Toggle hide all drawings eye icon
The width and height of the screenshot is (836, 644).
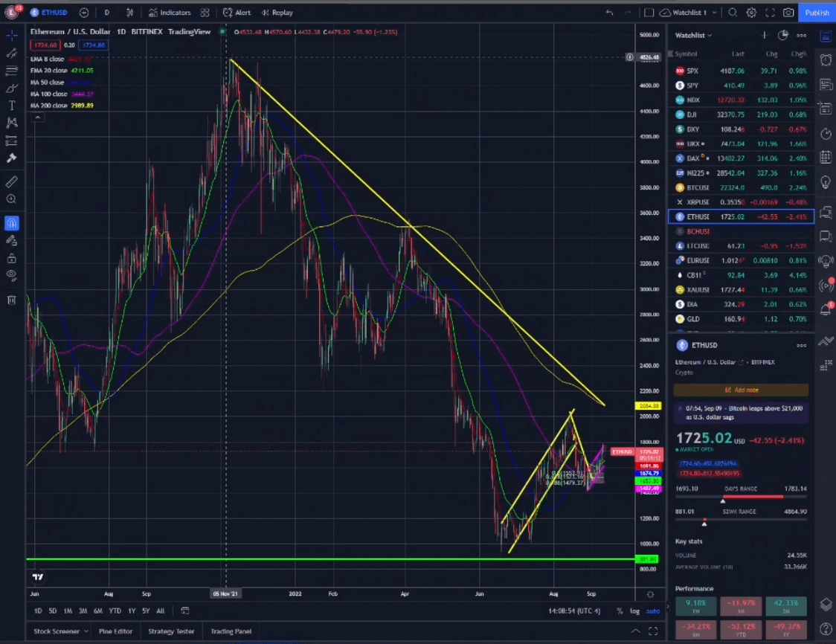click(12, 275)
